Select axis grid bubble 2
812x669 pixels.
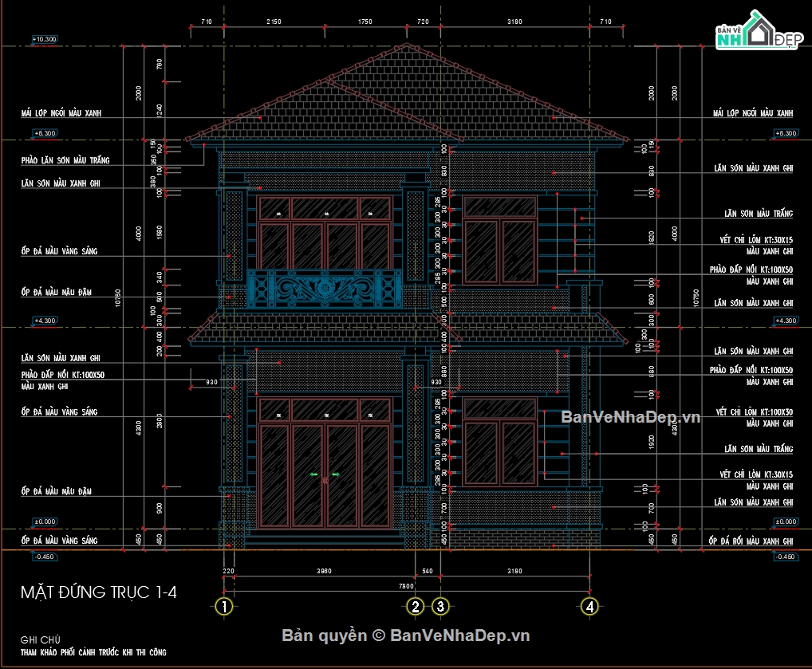(416, 606)
